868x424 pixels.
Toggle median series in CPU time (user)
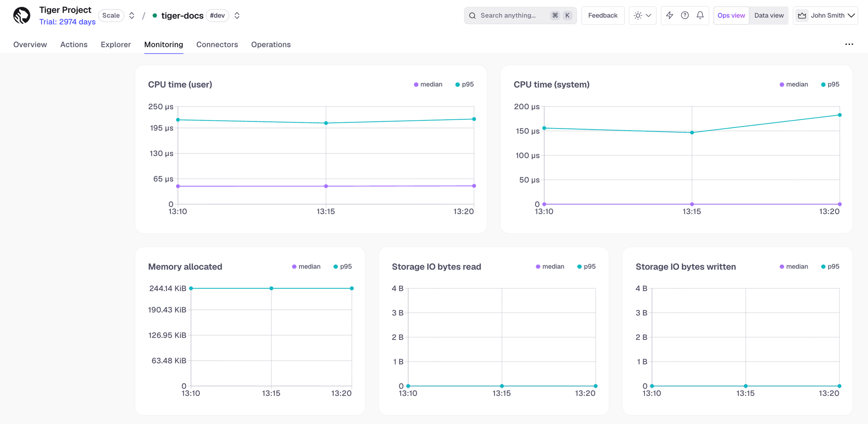(428, 85)
